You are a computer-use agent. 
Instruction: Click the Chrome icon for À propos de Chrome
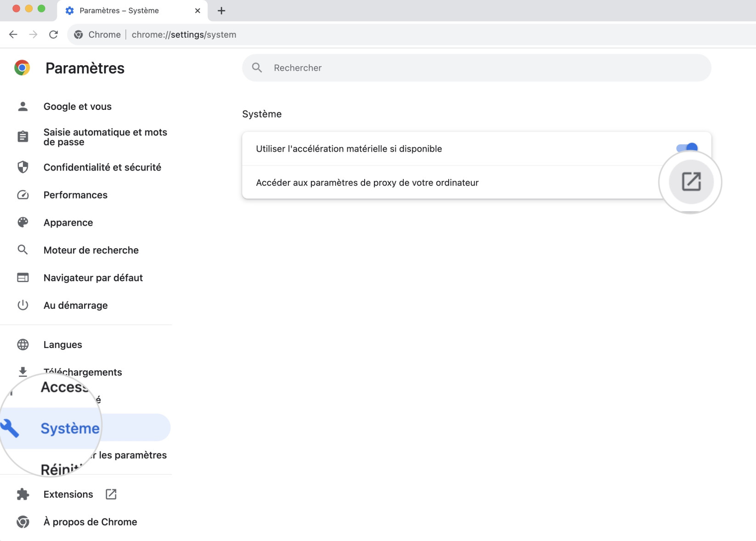(23, 522)
